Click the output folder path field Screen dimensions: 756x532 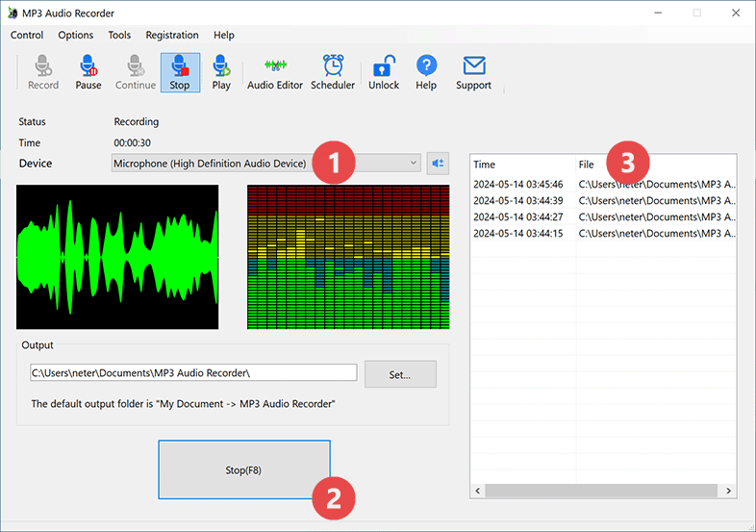click(193, 373)
